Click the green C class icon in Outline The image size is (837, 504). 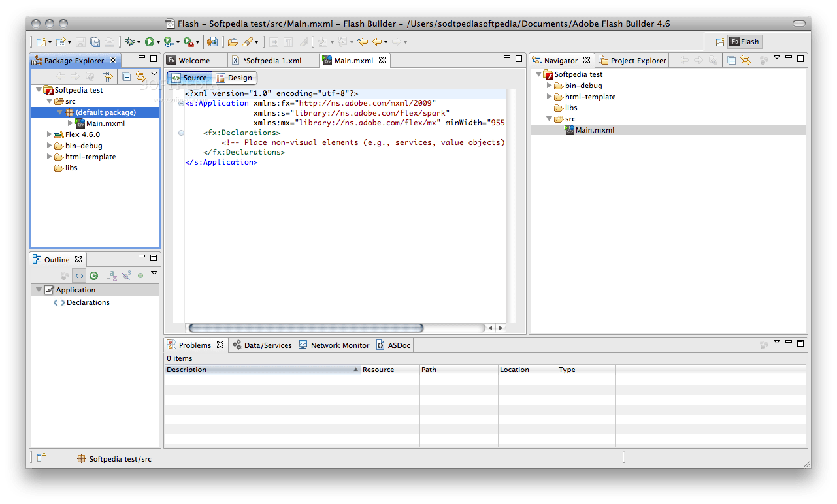coord(94,276)
